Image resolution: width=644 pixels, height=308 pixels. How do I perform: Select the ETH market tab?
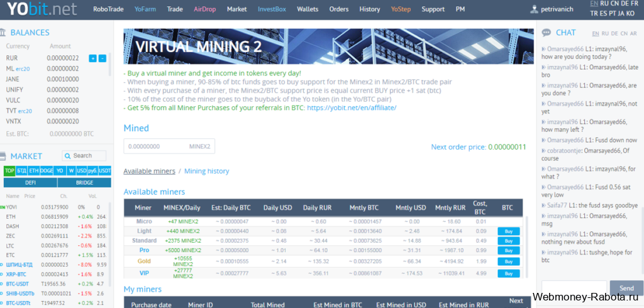point(34,170)
